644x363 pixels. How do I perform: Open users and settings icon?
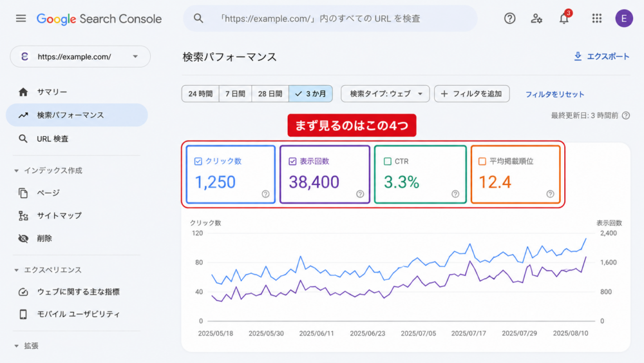(536, 19)
